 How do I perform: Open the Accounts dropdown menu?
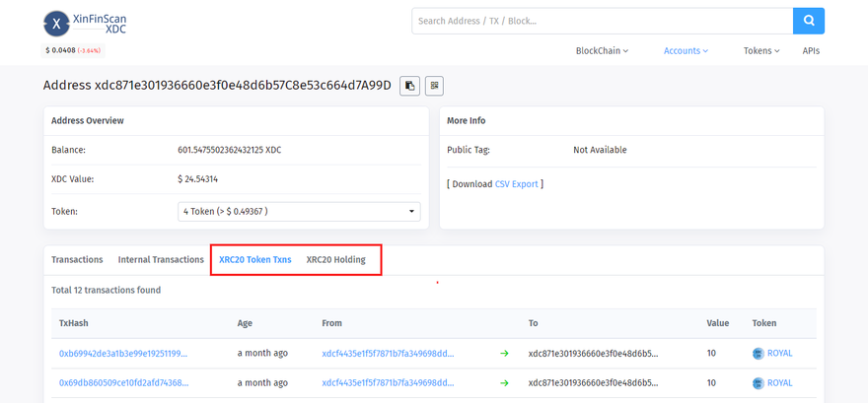[x=686, y=51]
